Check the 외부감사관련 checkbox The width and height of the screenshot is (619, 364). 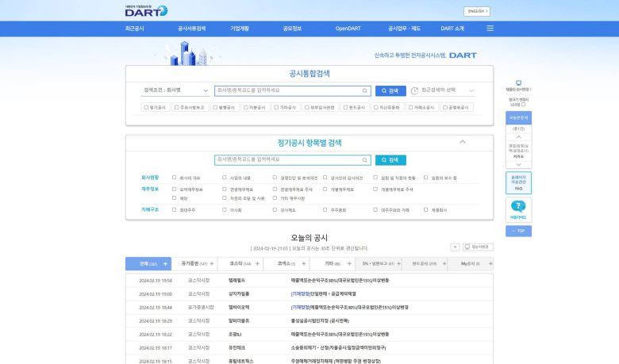(x=307, y=107)
